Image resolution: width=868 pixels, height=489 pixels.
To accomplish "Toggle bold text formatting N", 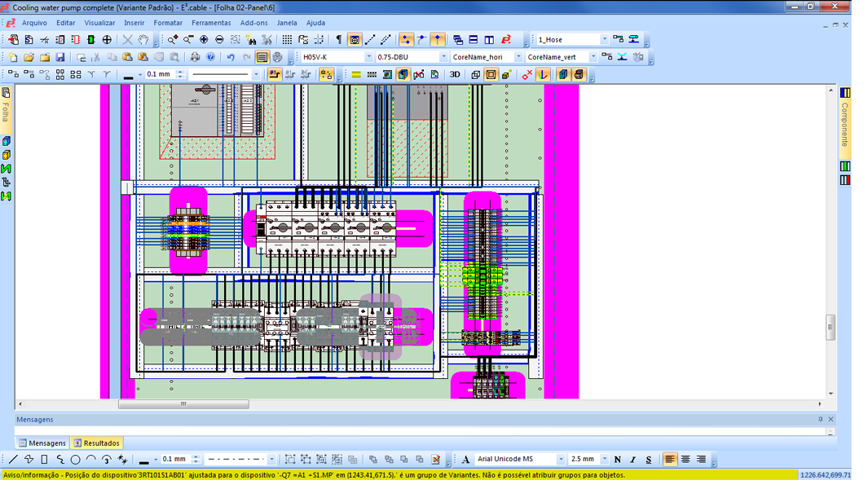I will coord(617,459).
